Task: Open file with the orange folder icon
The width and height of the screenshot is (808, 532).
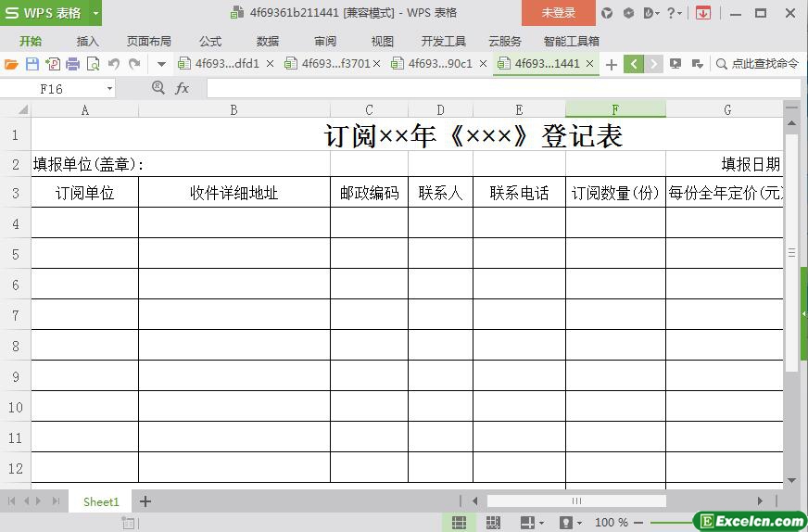Action: (11, 64)
